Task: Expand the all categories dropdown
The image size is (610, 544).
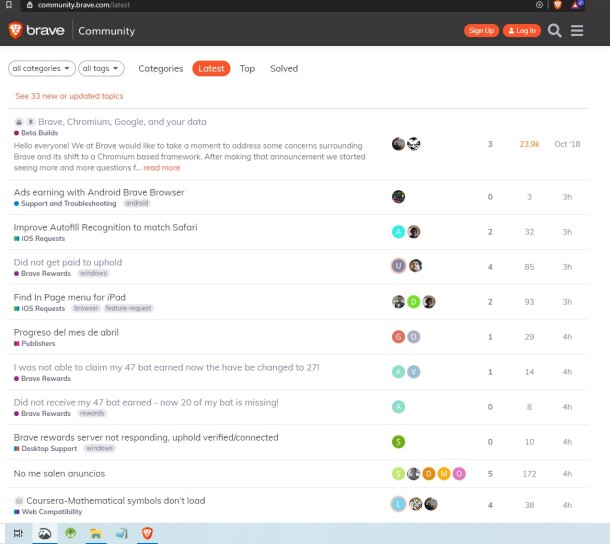Action: click(42, 68)
